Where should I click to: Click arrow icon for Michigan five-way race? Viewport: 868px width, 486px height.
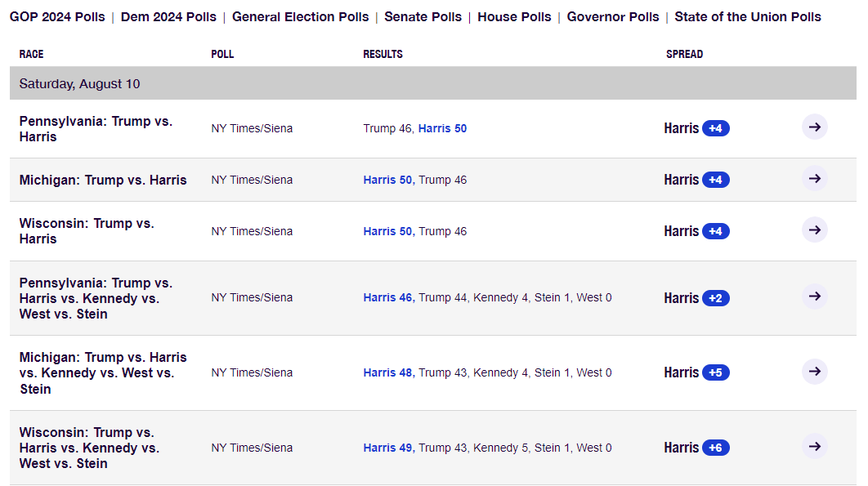[x=814, y=372]
